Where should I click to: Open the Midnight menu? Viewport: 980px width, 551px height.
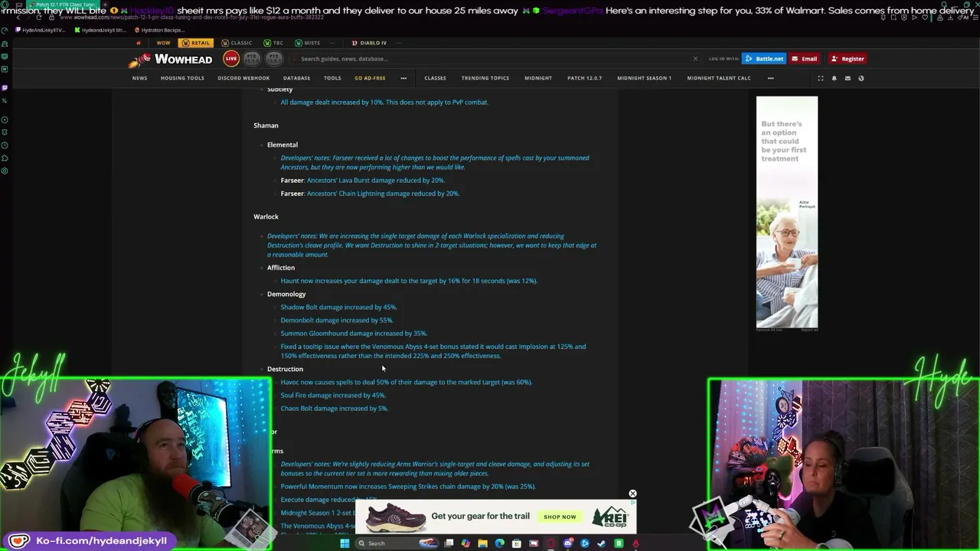pos(538,78)
